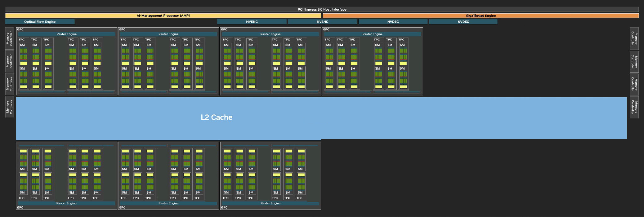Click the GPC label of the top-left cluster

20,30
